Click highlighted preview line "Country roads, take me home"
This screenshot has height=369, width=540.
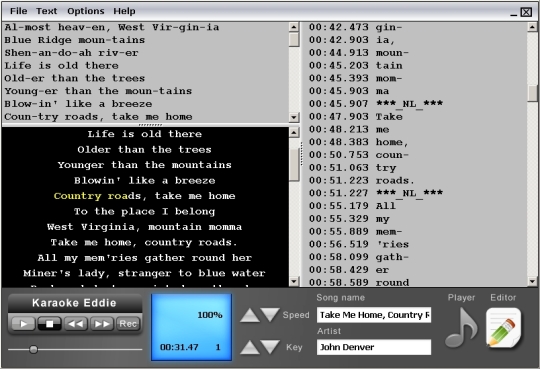(x=144, y=196)
